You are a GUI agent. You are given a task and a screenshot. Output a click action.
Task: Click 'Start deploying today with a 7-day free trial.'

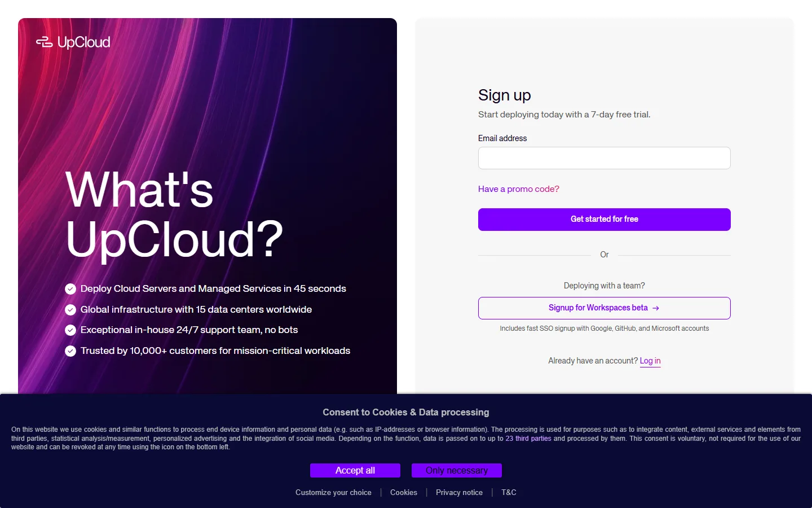[564, 115]
